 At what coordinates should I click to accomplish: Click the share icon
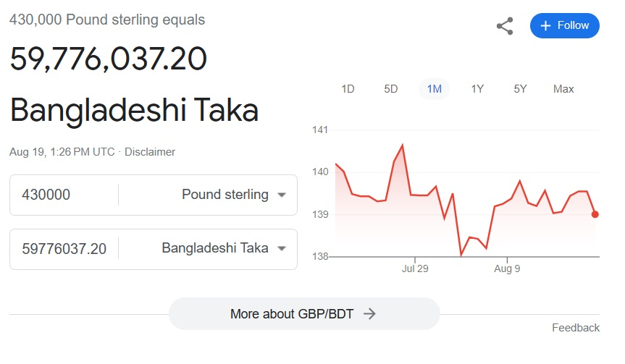pyautogui.click(x=505, y=26)
